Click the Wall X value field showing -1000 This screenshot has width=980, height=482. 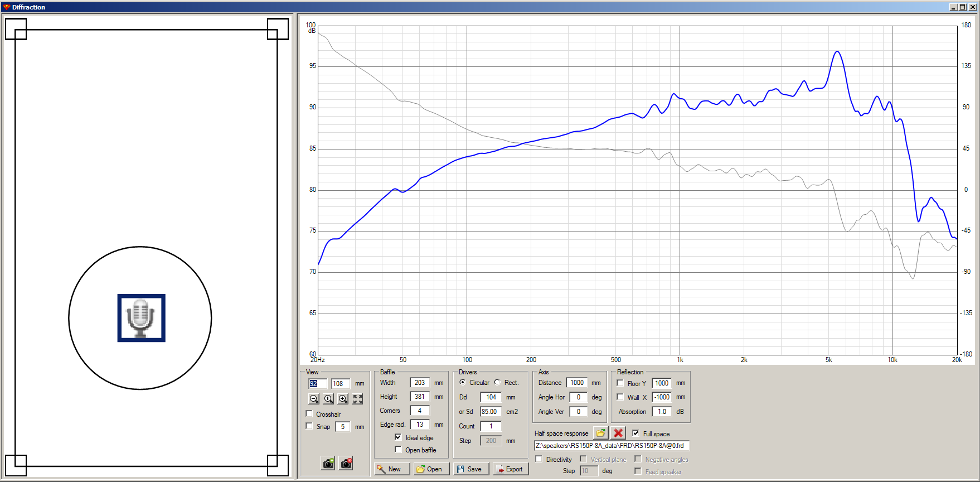click(x=662, y=397)
